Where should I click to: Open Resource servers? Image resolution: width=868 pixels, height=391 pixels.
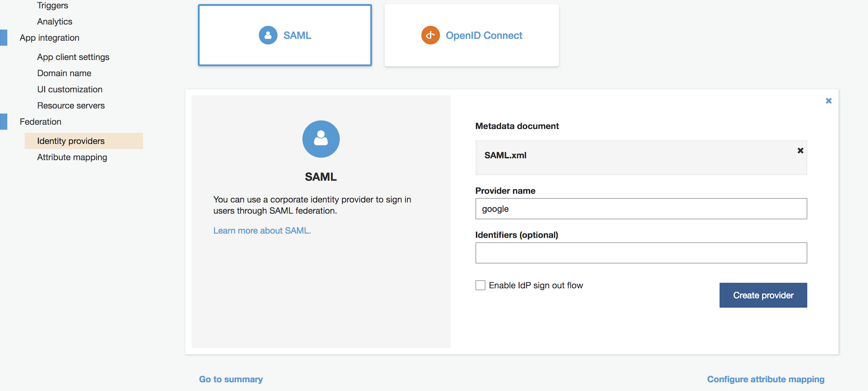tap(71, 105)
